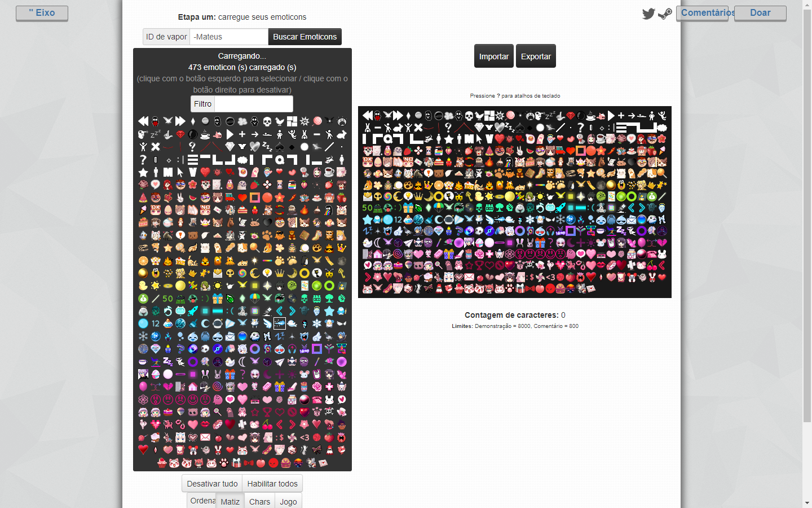812x508 pixels.
Task: Choose brown horse head emoticon in loaded list
Action: pyautogui.click(x=230, y=222)
